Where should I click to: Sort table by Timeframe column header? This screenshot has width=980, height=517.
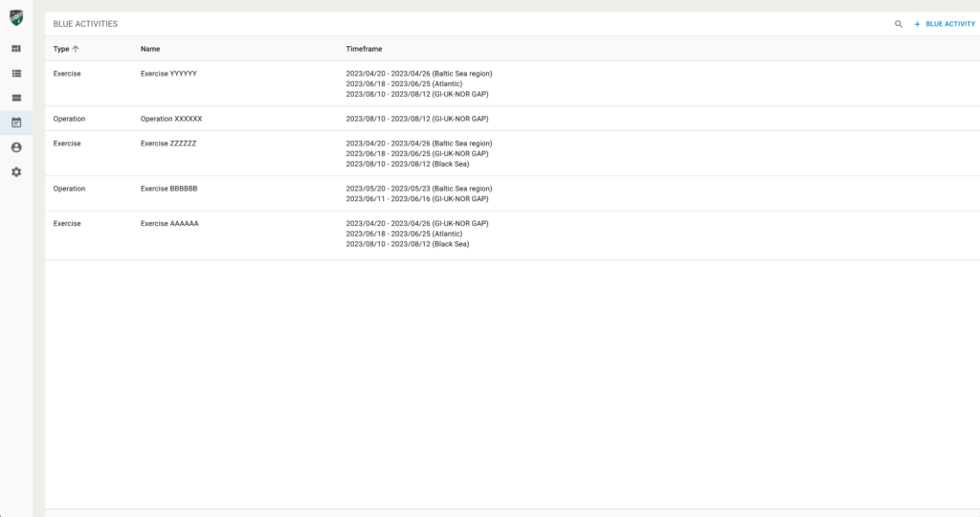364,49
